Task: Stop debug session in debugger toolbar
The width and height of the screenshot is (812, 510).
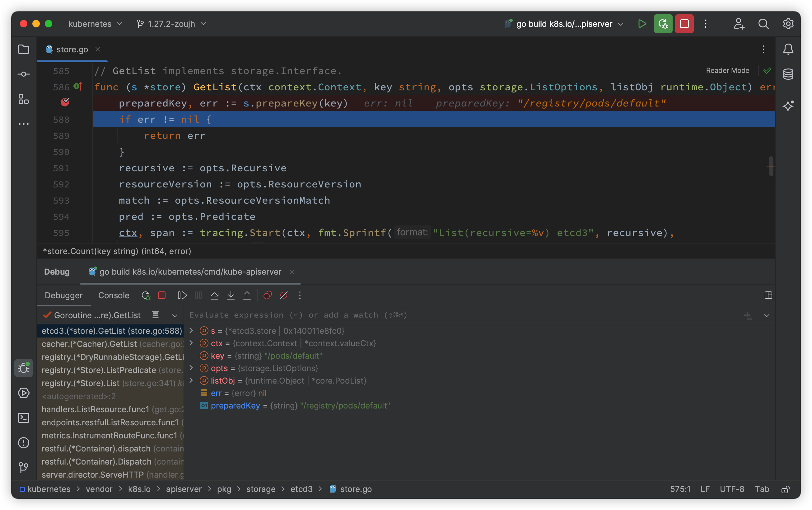Action: tap(162, 295)
